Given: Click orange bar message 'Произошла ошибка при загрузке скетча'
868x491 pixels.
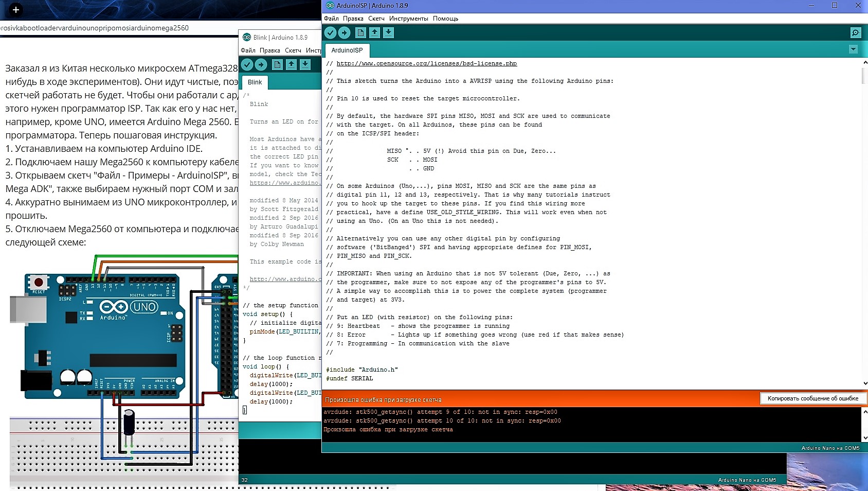Looking at the screenshot, I should pos(383,400).
